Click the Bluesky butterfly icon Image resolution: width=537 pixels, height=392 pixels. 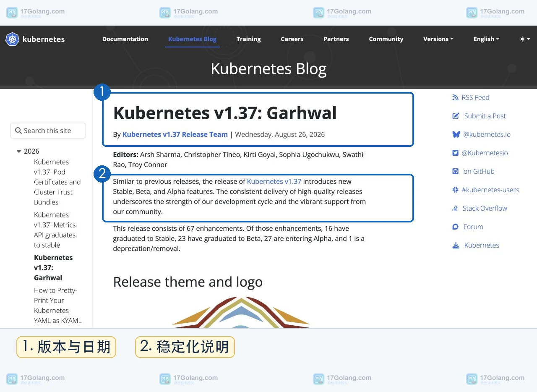point(456,134)
